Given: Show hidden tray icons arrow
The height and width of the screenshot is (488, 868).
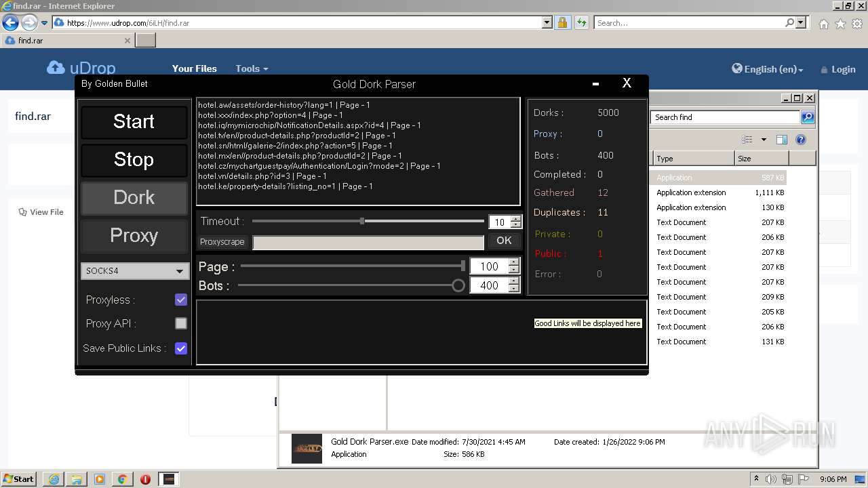Looking at the screenshot, I should pos(756,479).
